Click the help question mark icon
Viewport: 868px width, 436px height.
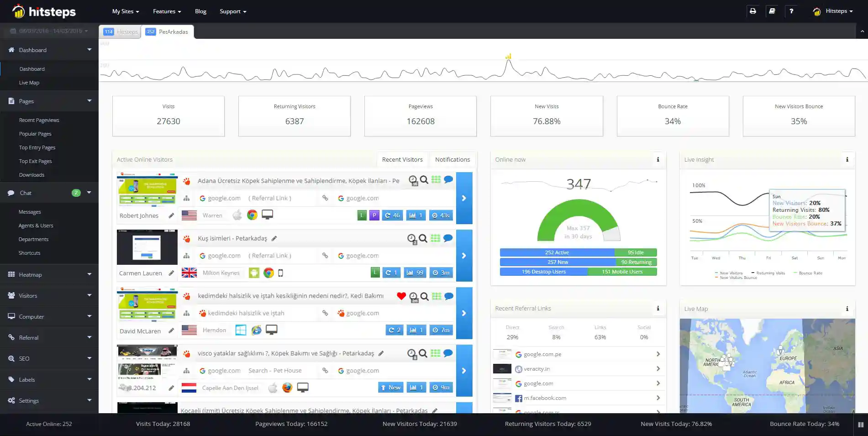[x=792, y=11]
